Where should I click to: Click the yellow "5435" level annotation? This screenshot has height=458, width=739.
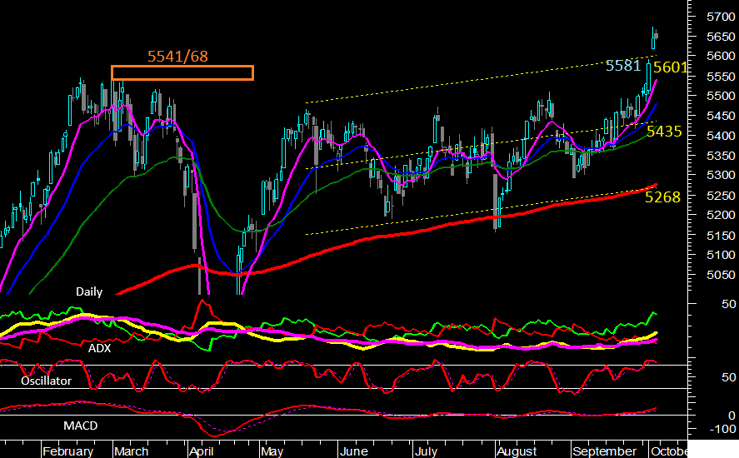tap(664, 131)
